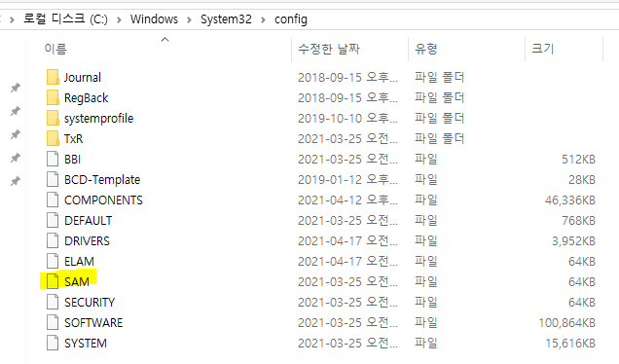Viewport: 619px width, 364px height.
Task: Select the file name SAM
Action: [x=77, y=281]
